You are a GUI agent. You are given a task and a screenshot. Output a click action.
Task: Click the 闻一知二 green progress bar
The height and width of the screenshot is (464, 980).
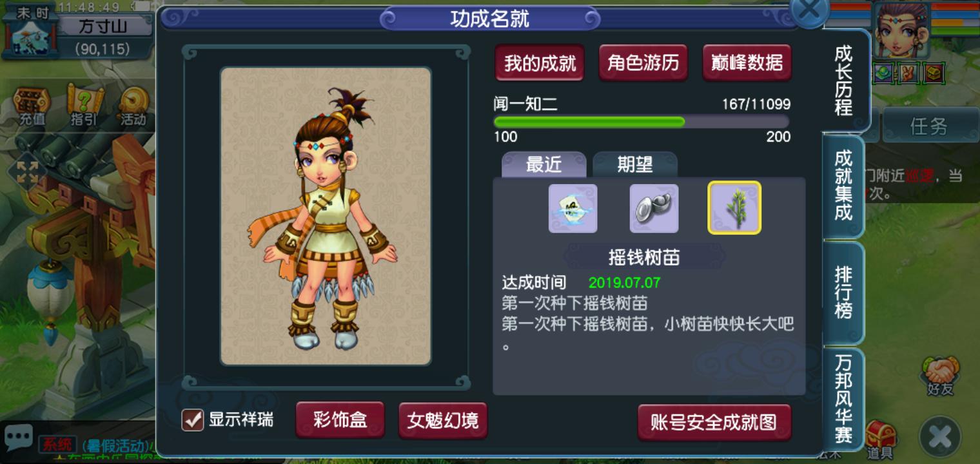[642, 122]
